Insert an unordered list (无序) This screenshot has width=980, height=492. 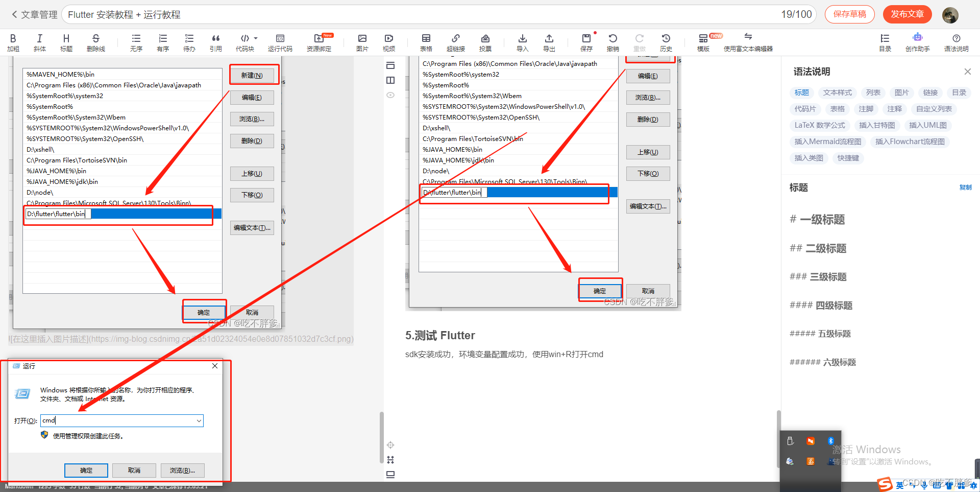pos(136,42)
